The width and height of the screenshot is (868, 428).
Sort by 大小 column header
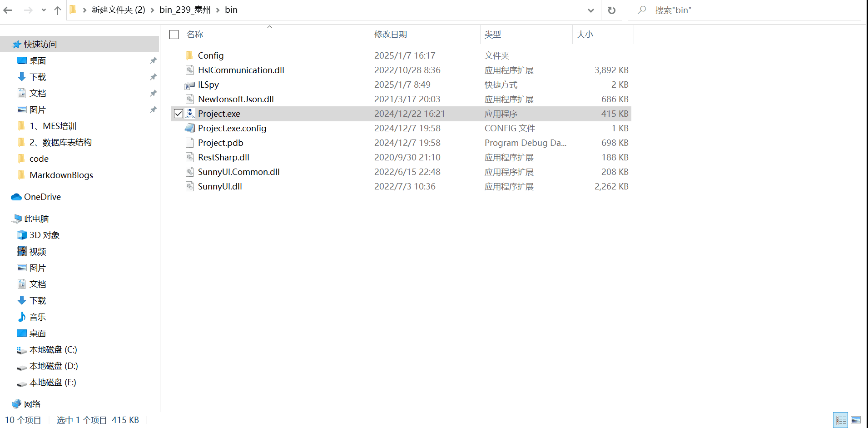[x=585, y=35]
